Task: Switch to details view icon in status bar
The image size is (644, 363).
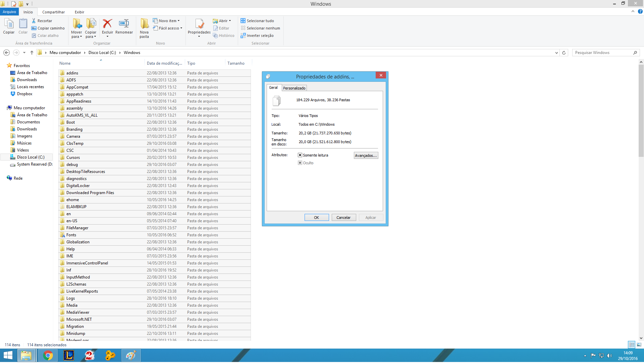Action: (x=632, y=345)
